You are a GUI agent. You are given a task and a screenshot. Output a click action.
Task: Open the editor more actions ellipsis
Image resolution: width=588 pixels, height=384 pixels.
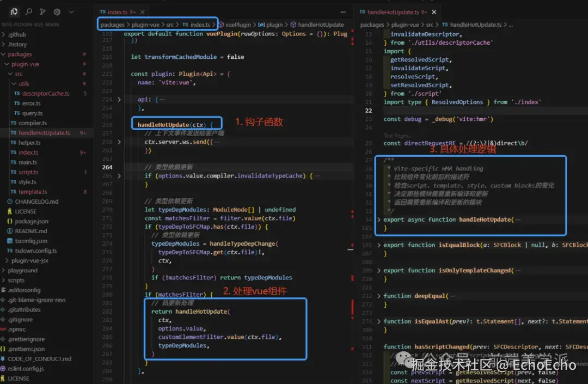343,12
